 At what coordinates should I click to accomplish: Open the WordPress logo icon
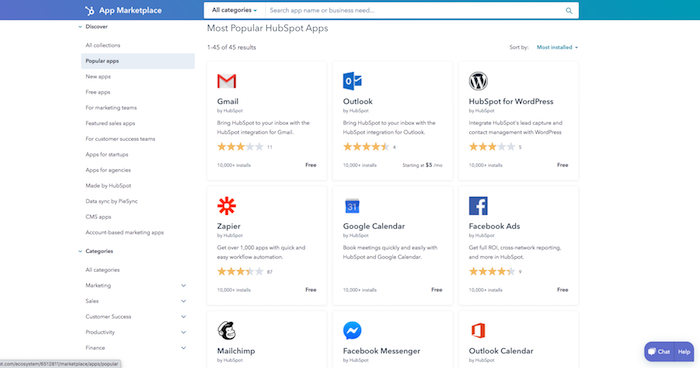pyautogui.click(x=478, y=81)
